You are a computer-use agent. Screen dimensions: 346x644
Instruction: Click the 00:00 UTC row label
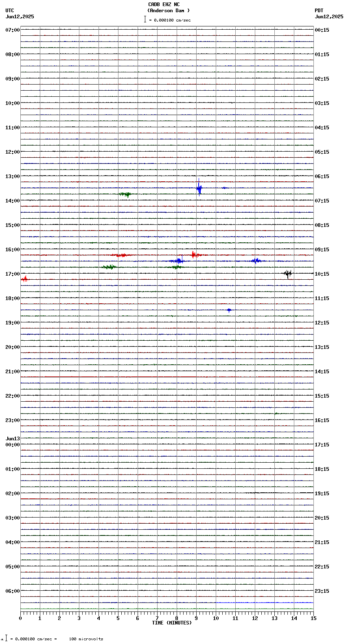[x=13, y=445]
